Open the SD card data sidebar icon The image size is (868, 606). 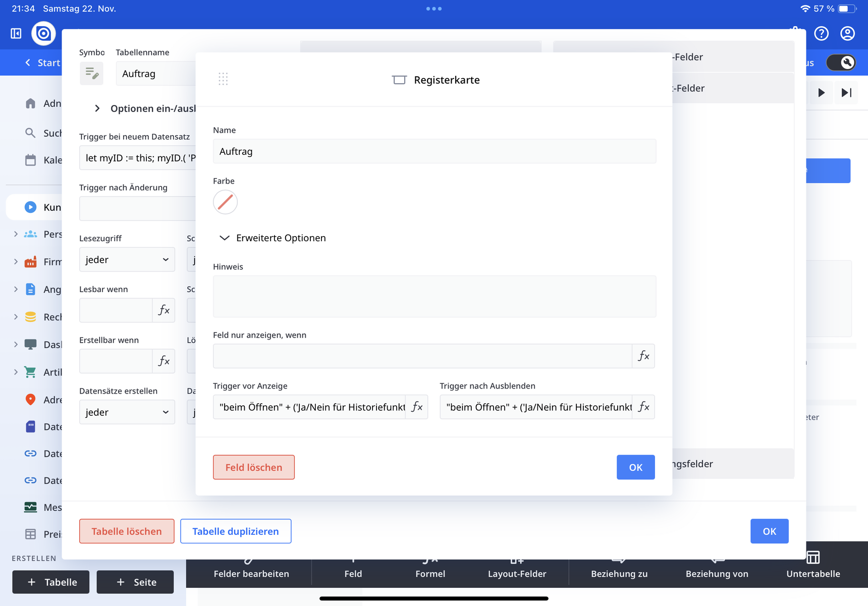[31, 426]
